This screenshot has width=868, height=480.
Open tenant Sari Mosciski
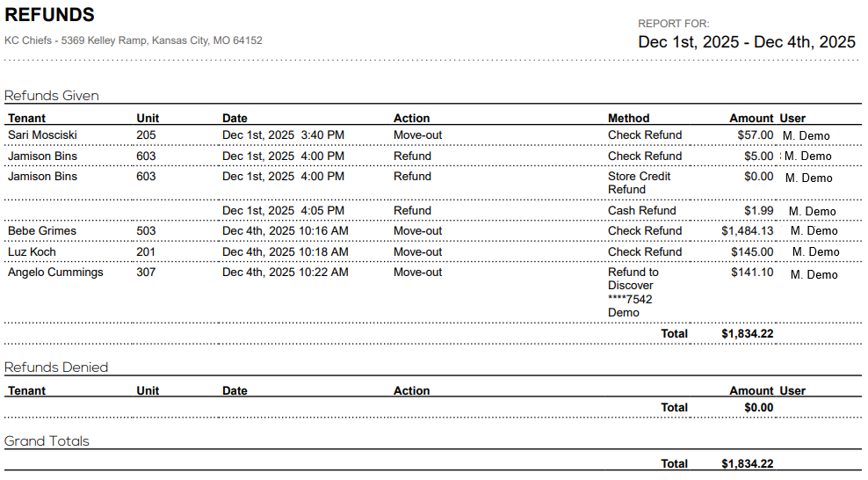point(43,135)
